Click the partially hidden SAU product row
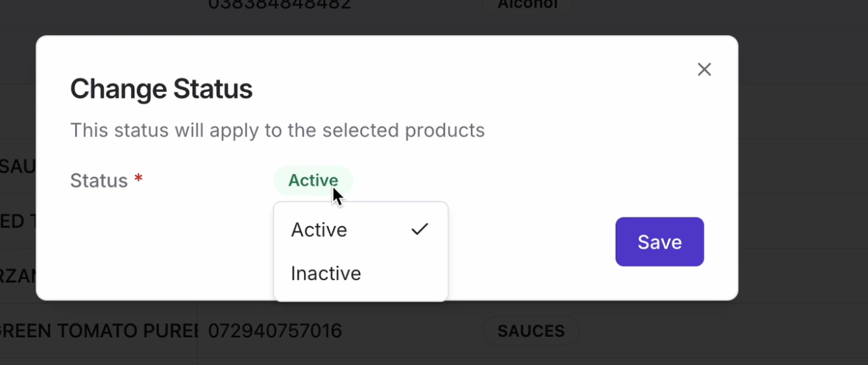Viewport: 868px width, 365px height. coord(17,167)
